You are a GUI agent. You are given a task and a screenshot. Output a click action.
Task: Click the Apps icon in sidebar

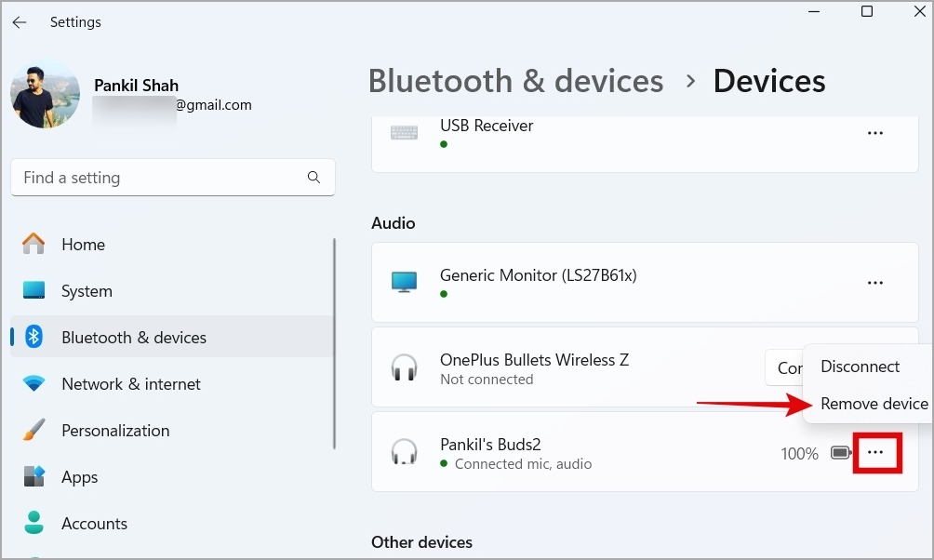coord(34,477)
